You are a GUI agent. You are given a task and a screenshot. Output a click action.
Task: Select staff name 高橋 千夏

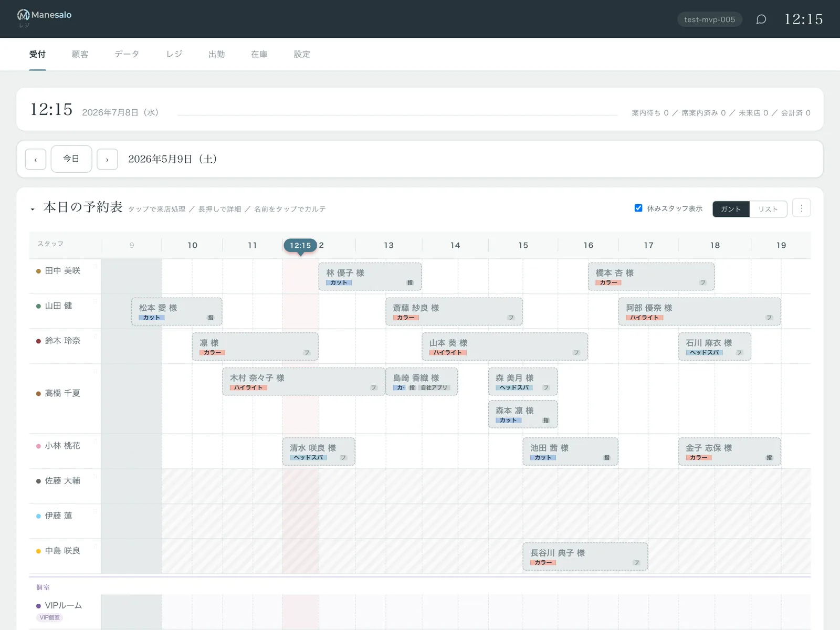(62, 393)
